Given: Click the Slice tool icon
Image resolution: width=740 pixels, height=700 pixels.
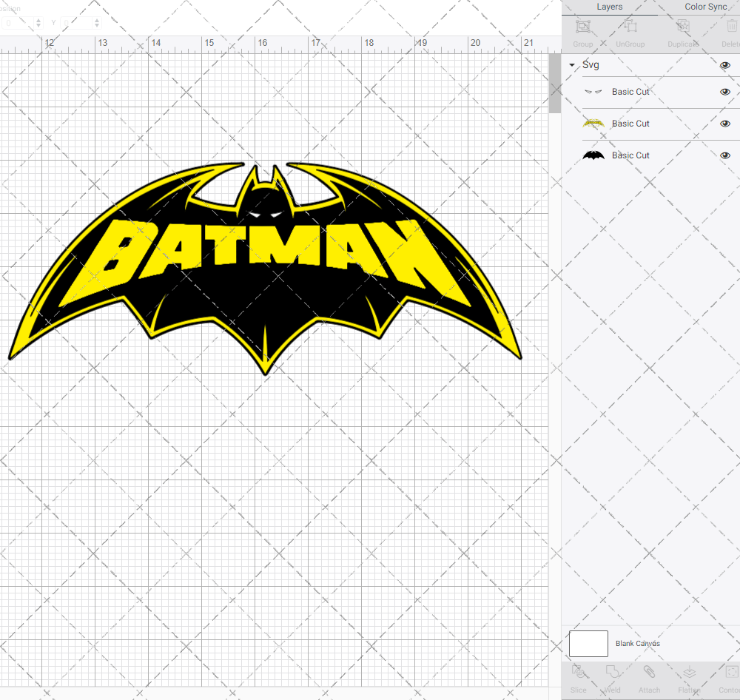Looking at the screenshot, I should [x=579, y=672].
